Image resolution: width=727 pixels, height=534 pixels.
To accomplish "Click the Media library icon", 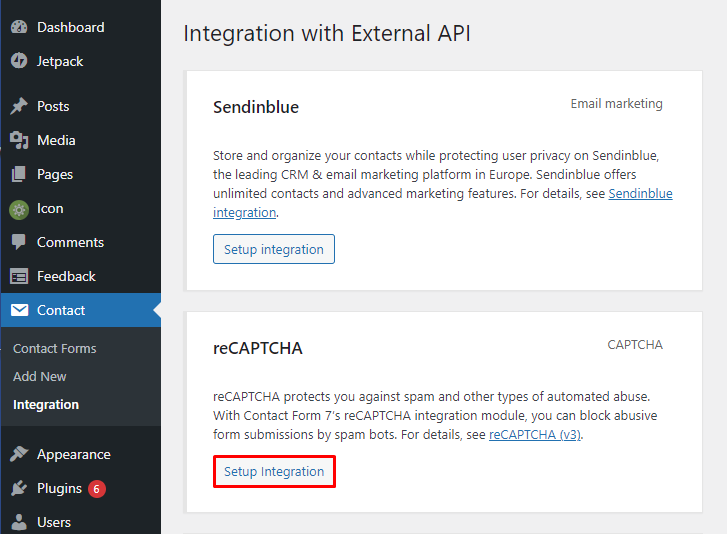I will pyautogui.click(x=19, y=140).
